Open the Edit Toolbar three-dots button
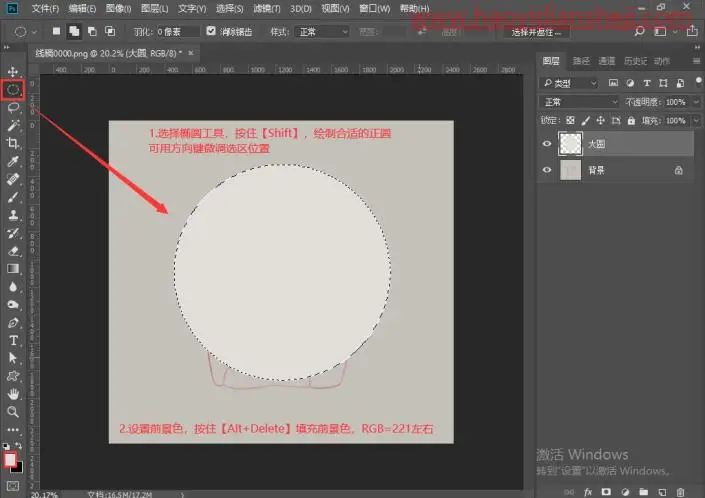705x498 pixels. tap(13, 430)
